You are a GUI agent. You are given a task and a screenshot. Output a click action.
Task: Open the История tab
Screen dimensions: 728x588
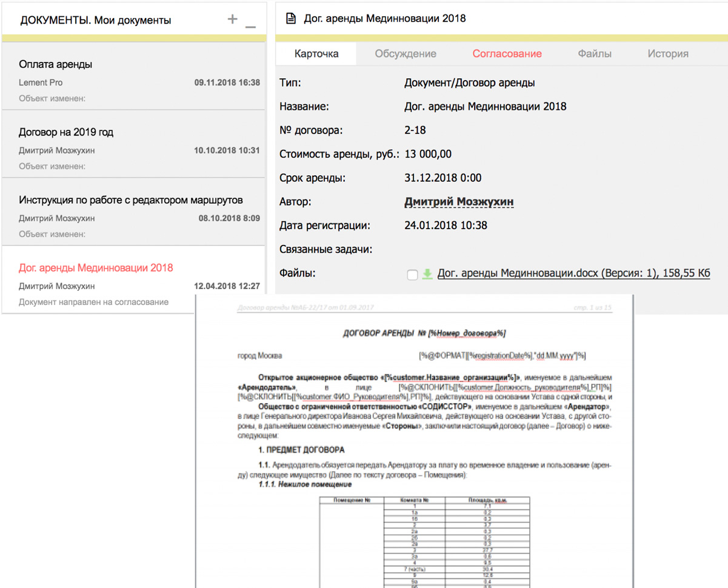coord(667,53)
